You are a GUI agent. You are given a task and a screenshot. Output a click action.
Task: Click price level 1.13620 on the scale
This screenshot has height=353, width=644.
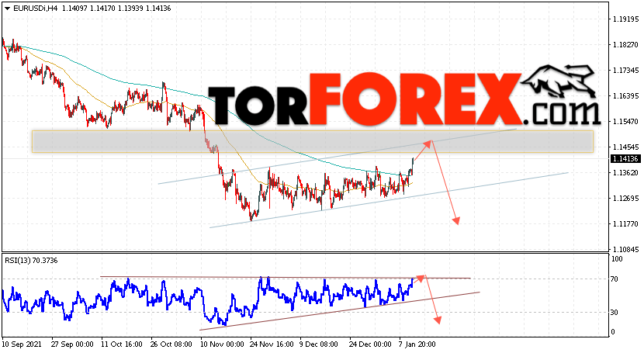[x=625, y=173]
